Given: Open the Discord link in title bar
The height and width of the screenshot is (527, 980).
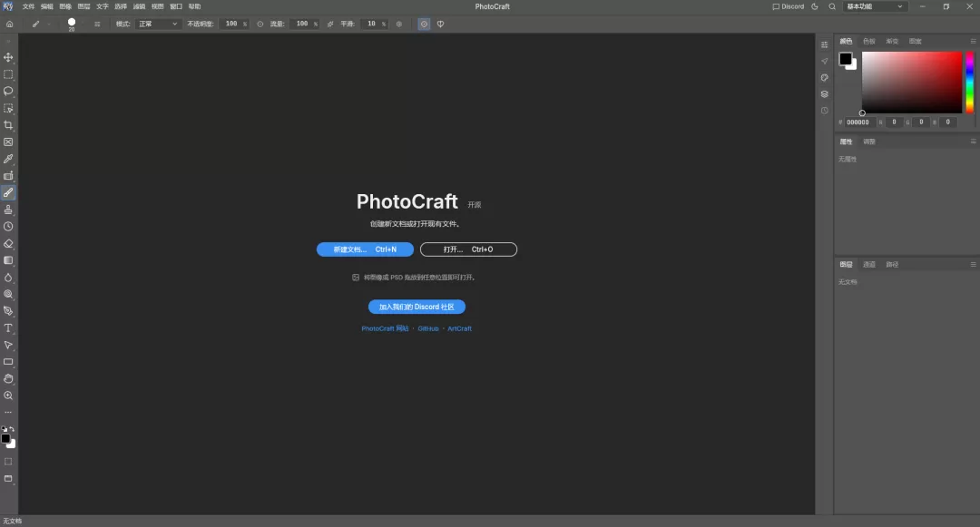Looking at the screenshot, I should pos(789,6).
